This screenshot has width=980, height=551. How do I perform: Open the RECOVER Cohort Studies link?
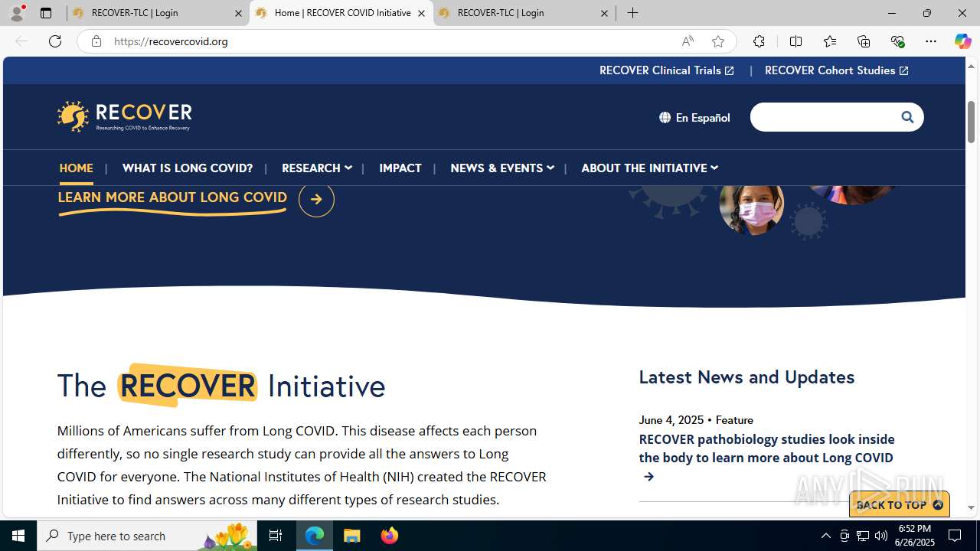[x=837, y=70]
